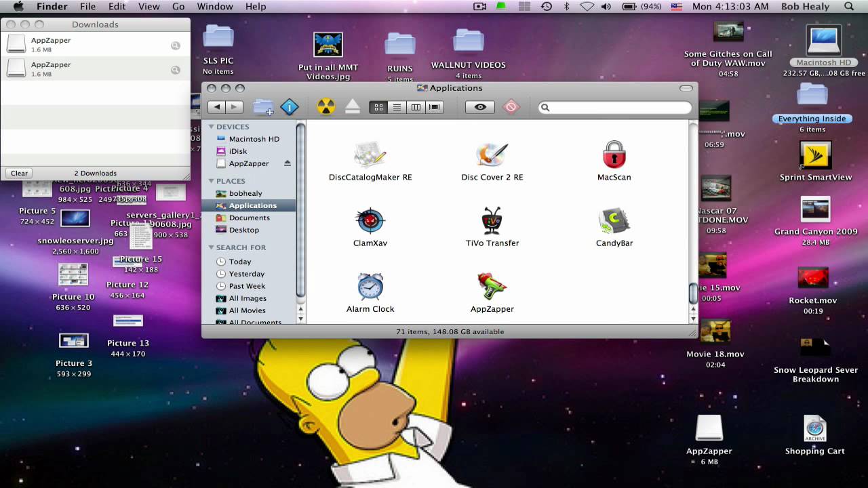Viewport: 868px width, 488px height.
Task: Collapse the DEVICES sidebar section
Action: click(211, 127)
